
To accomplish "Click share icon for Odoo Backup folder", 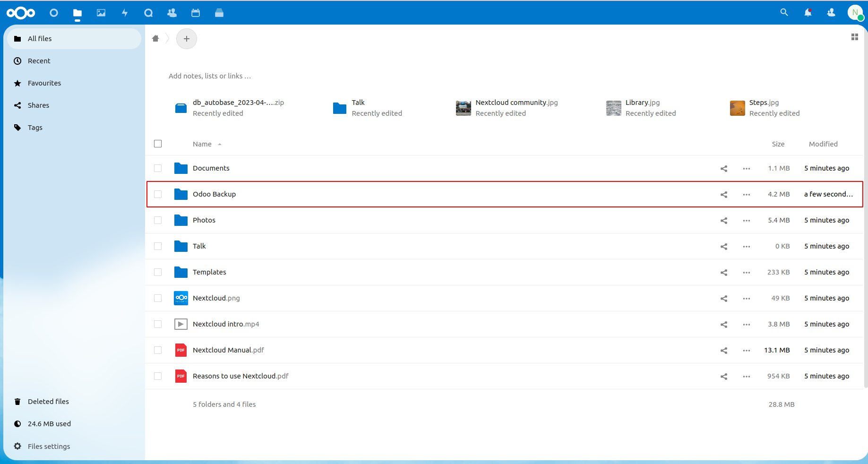I will pos(723,194).
